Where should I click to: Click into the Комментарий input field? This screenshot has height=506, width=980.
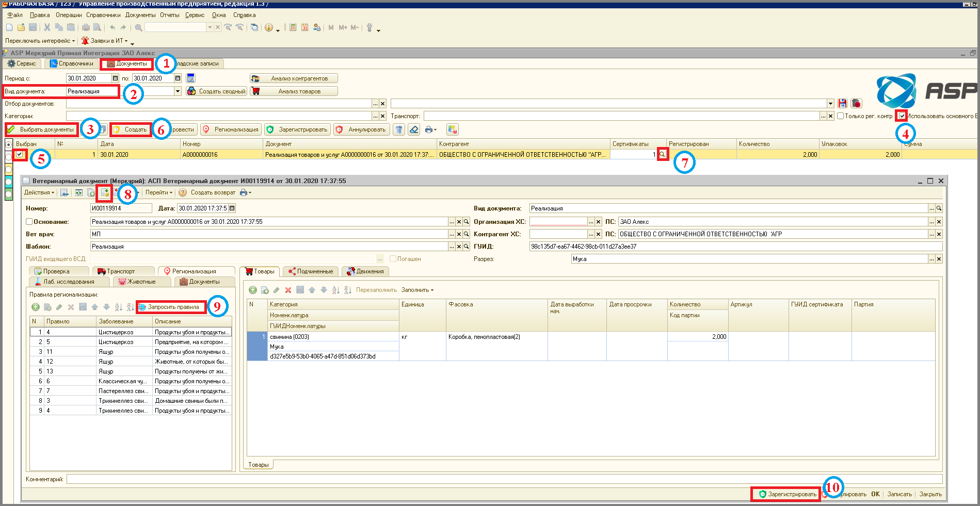[504, 479]
